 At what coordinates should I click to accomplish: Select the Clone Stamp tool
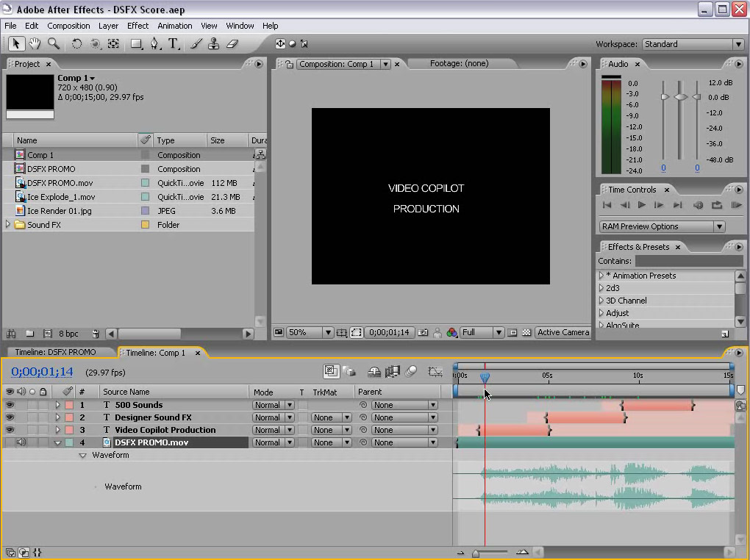[214, 44]
